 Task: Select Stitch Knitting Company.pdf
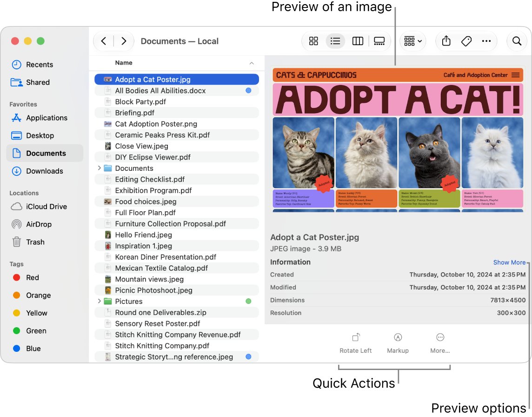[176, 346]
